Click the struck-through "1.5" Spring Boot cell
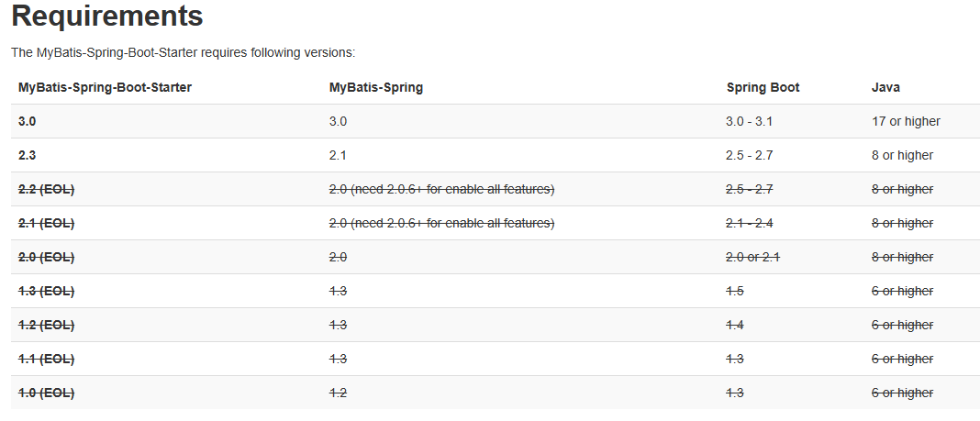 (x=735, y=291)
